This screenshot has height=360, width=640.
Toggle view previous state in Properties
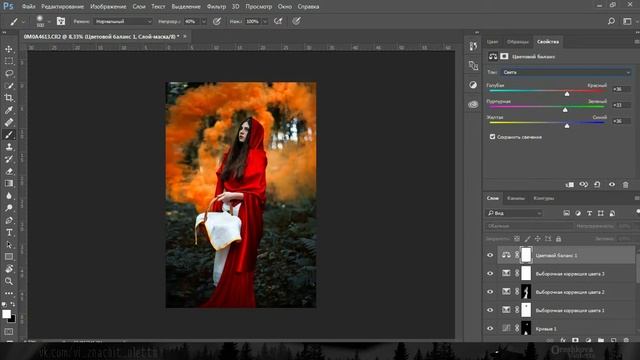pyautogui.click(x=584, y=184)
